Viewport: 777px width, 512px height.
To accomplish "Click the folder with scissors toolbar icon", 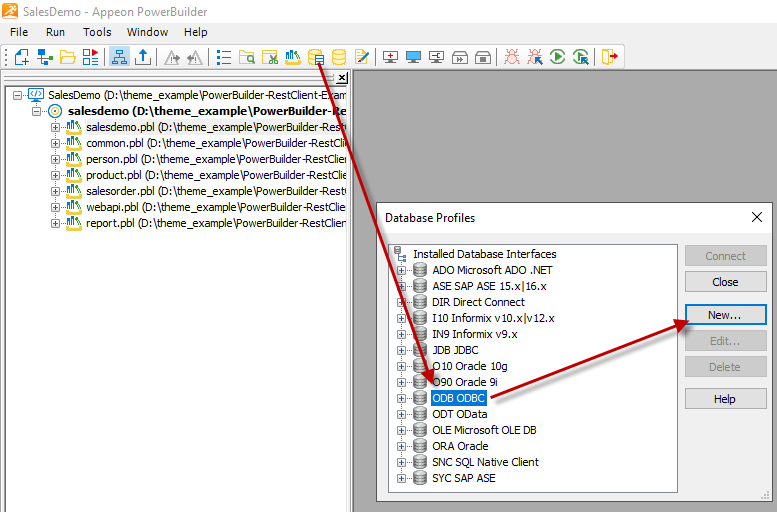I will coord(270,57).
